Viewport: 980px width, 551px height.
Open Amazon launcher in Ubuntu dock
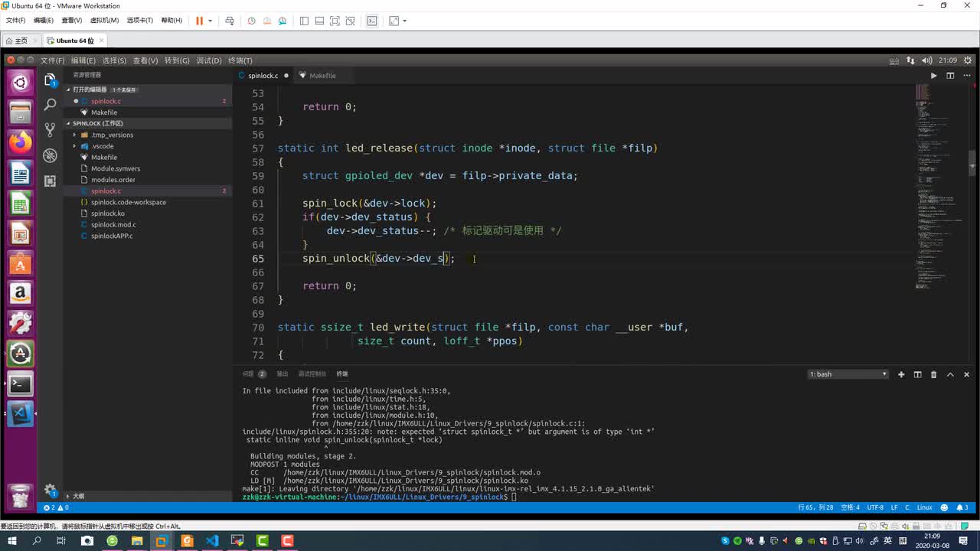pos(21,293)
